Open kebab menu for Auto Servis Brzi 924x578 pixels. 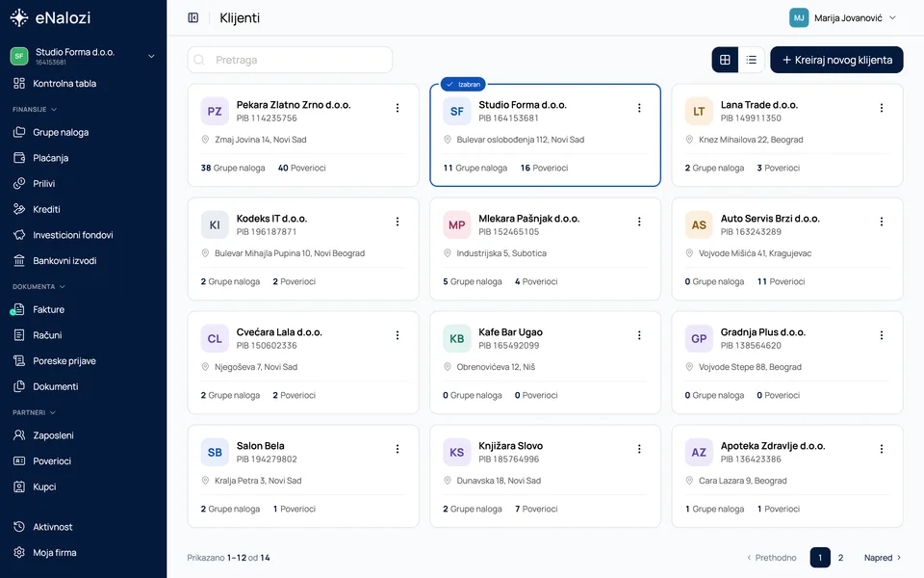click(x=882, y=222)
